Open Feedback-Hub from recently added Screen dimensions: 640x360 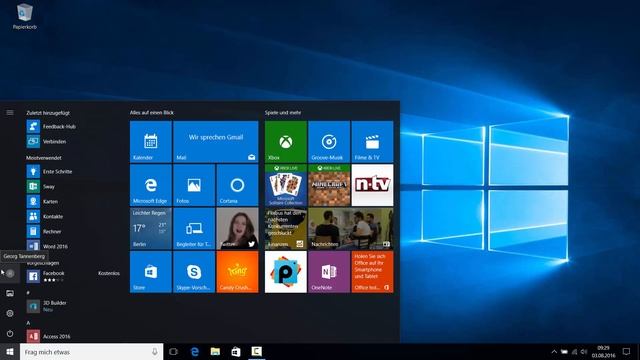point(73,127)
